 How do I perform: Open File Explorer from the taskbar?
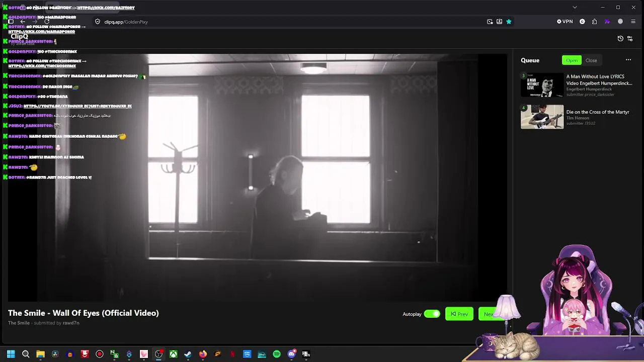coord(40,354)
